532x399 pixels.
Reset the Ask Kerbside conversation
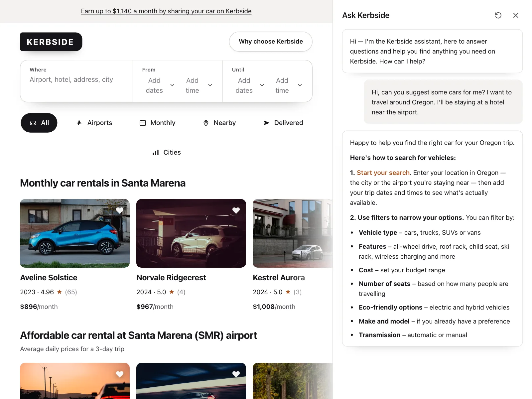[x=498, y=15]
